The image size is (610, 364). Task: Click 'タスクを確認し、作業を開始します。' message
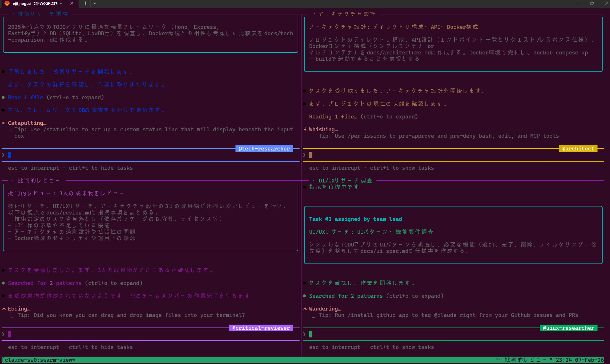click(362, 283)
